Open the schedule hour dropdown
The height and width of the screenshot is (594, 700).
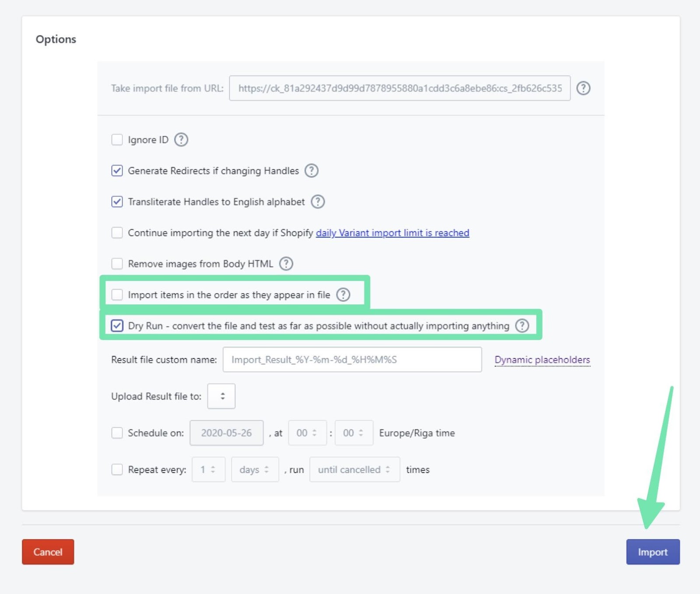(307, 433)
